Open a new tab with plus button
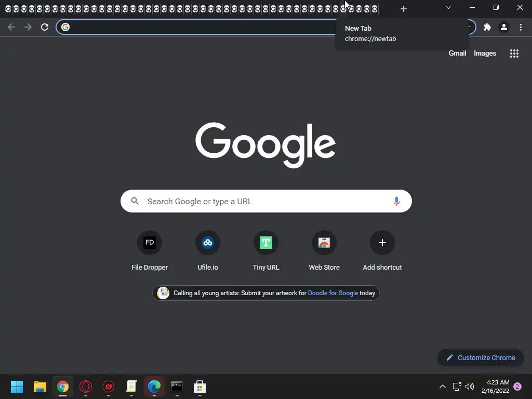This screenshot has height=399, width=532. [403, 9]
